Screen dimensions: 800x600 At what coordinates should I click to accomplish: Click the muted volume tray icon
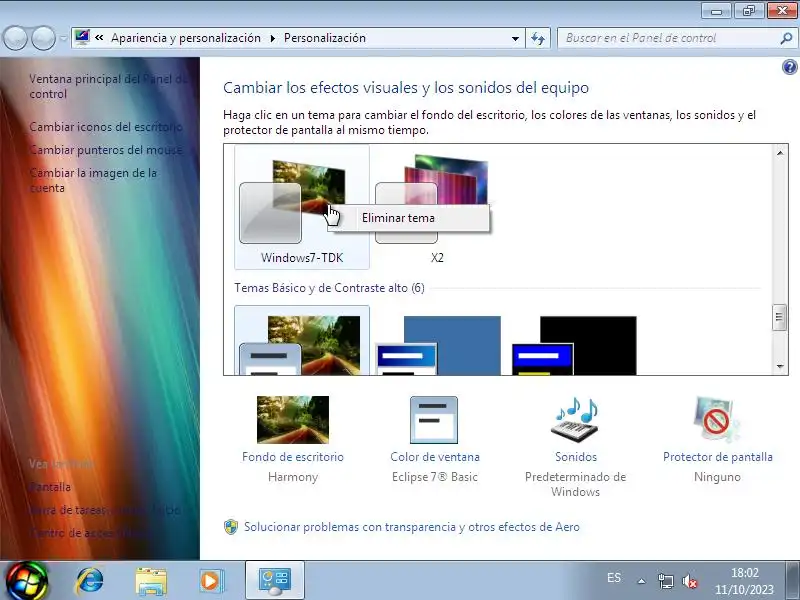tap(690, 581)
